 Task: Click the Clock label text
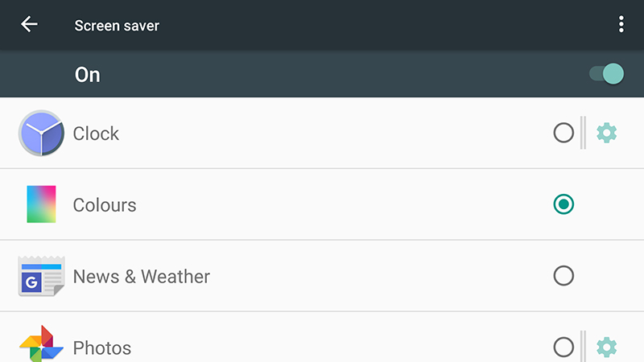[96, 134]
